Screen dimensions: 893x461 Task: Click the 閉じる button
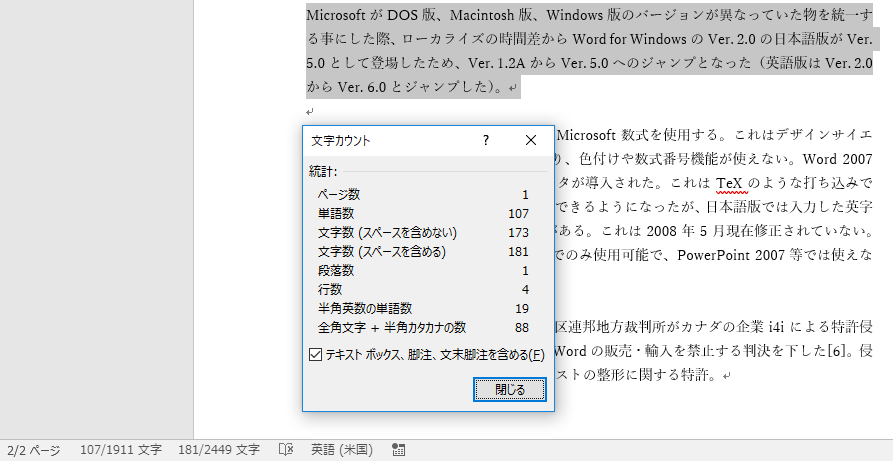[x=510, y=390]
